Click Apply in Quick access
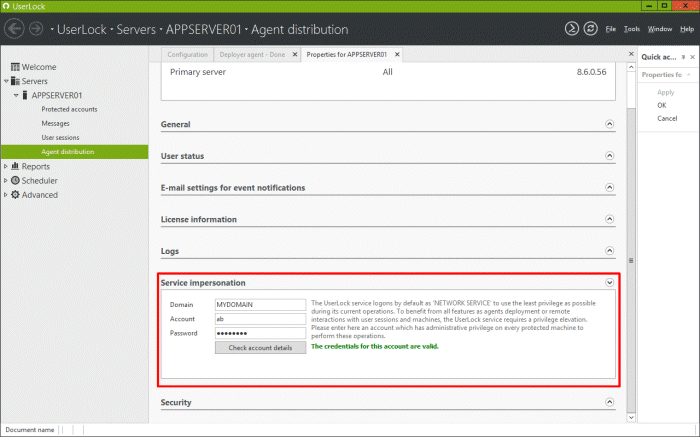 (666, 92)
